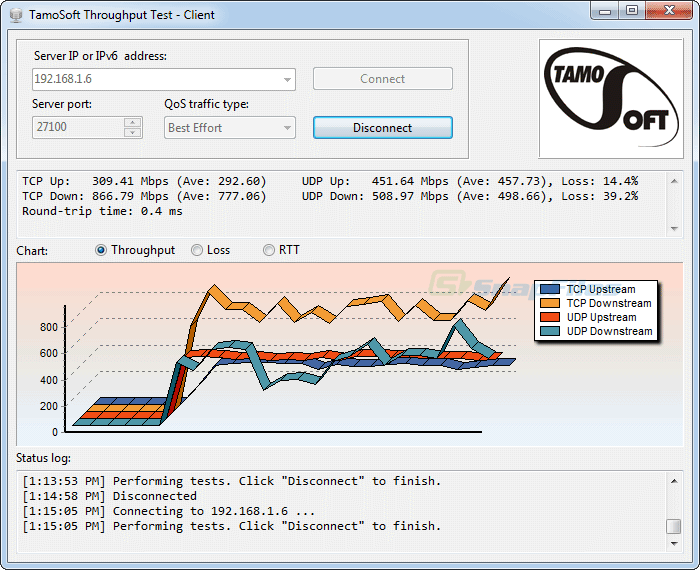Click the "Round-trip time: 0.4 ms" text
Screen dimensions: 700x570
coord(102,211)
